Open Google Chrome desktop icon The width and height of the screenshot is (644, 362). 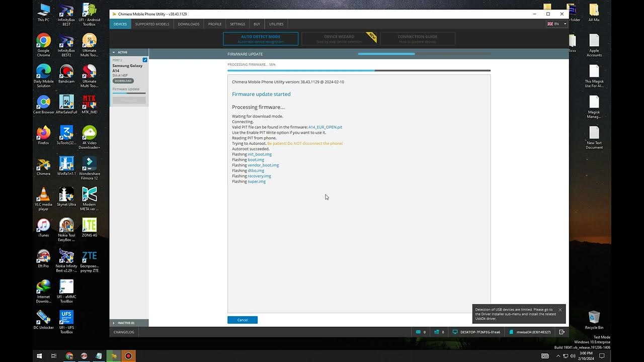tap(44, 44)
